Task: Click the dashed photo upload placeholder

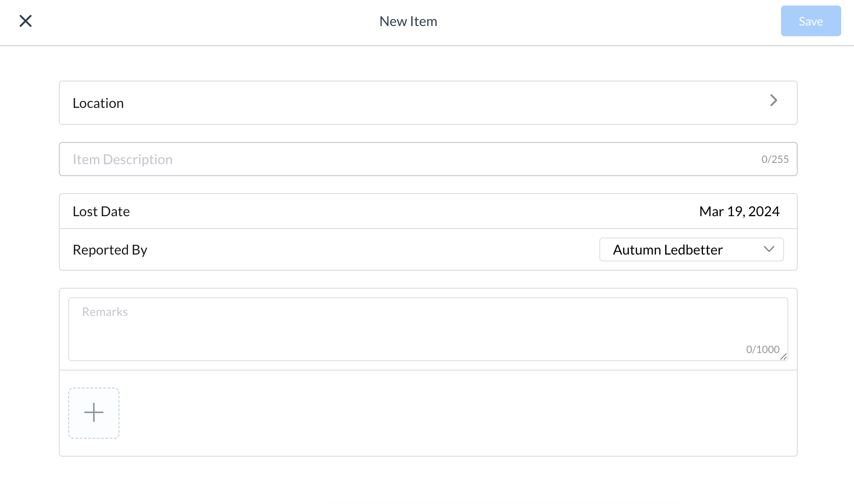Action: (x=93, y=412)
